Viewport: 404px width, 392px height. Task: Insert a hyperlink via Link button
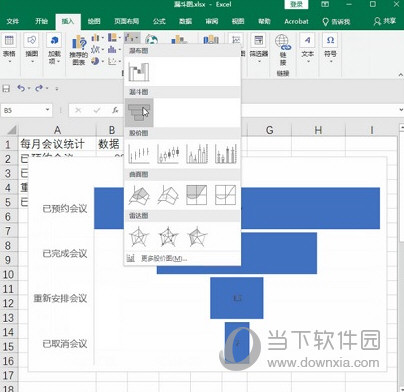pos(283,50)
